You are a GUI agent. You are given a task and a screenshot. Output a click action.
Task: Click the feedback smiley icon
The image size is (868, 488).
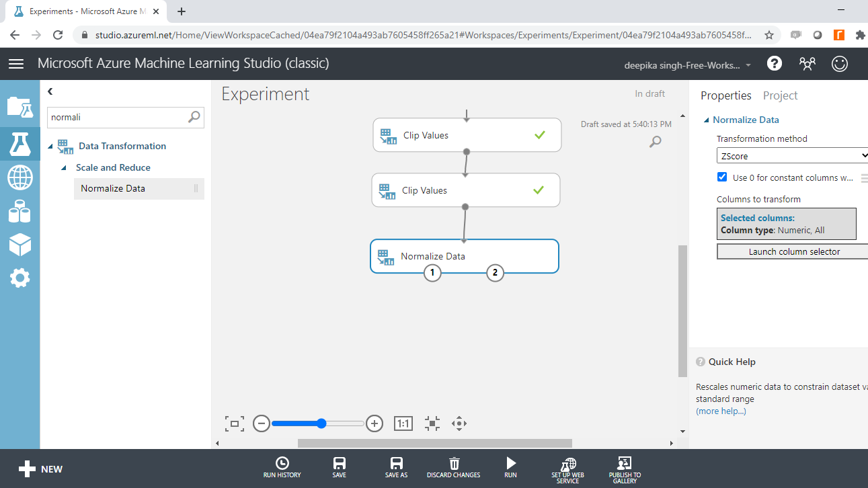pyautogui.click(x=839, y=63)
